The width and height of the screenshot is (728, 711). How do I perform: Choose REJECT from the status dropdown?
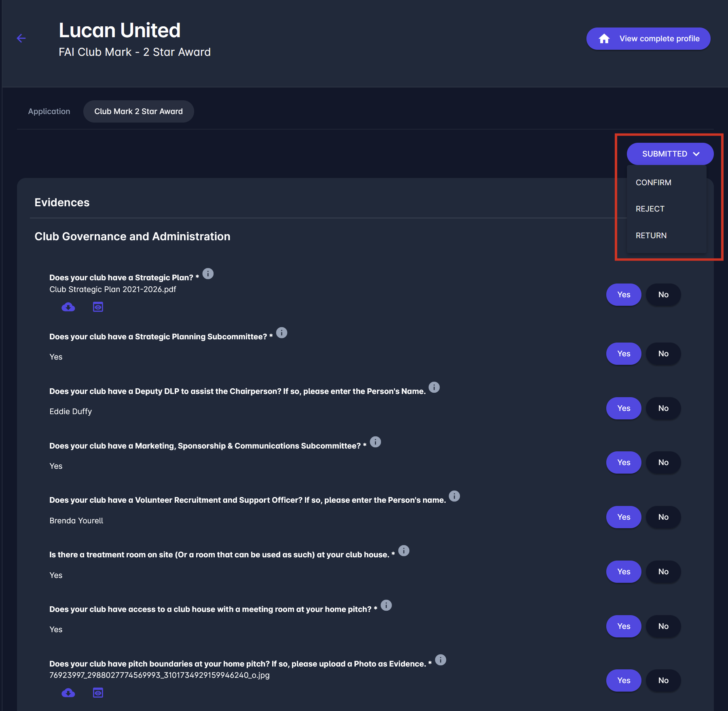click(650, 209)
